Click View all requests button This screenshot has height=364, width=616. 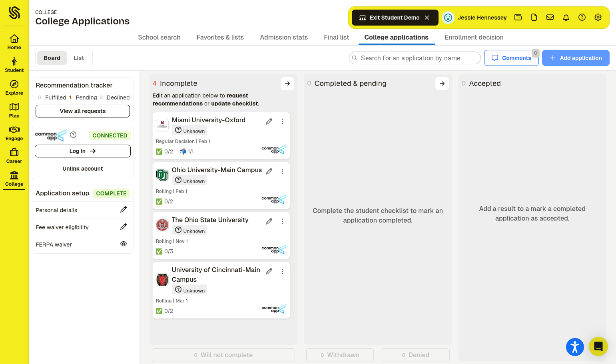(83, 111)
